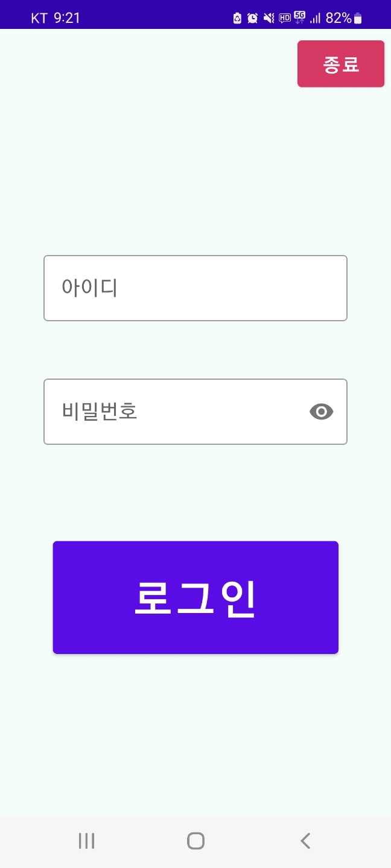Viewport: 391px width, 868px height.
Task: Tap the 5G network indicator
Action: pos(299,17)
